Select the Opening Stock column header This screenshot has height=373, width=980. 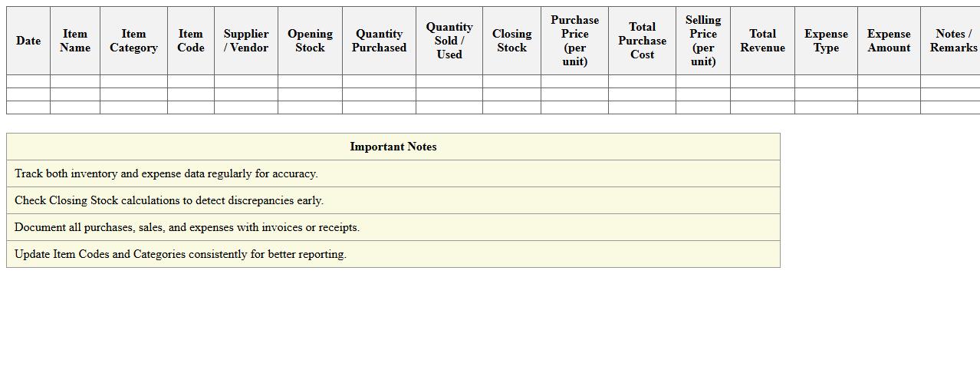(310, 41)
